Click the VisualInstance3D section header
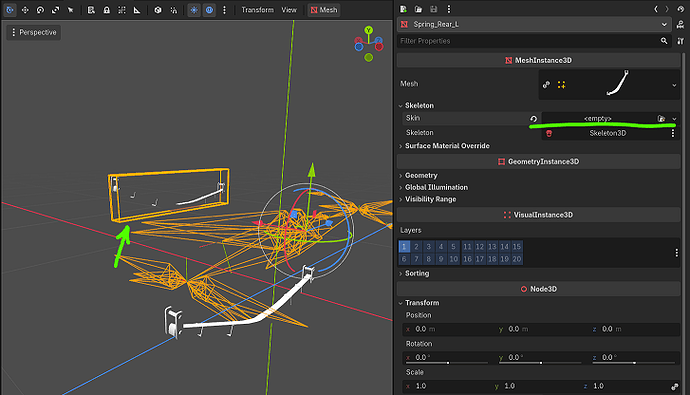This screenshot has height=395, width=690. [539, 215]
